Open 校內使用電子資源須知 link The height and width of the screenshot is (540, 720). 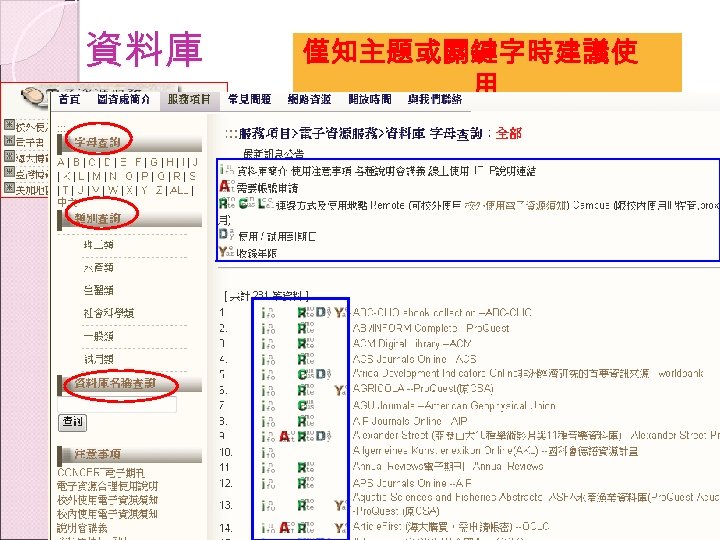107,513
